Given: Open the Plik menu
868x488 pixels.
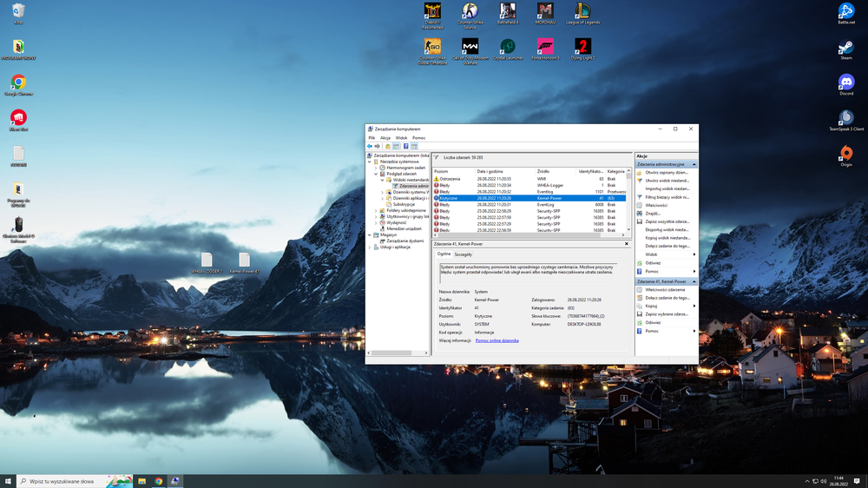Looking at the screenshot, I should point(372,138).
